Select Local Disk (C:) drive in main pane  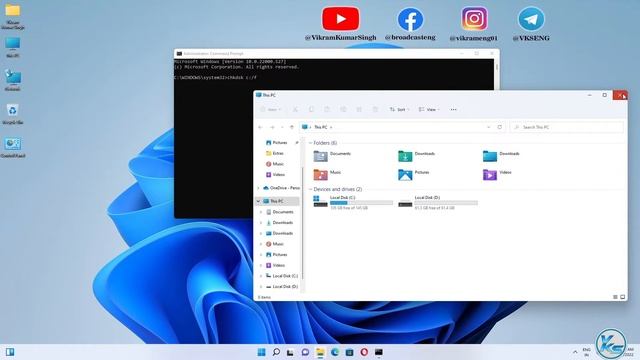click(353, 202)
